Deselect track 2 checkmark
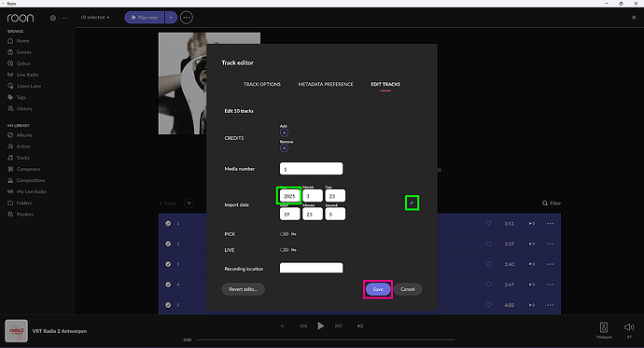Screen dimensions: 644x348 (168, 244)
